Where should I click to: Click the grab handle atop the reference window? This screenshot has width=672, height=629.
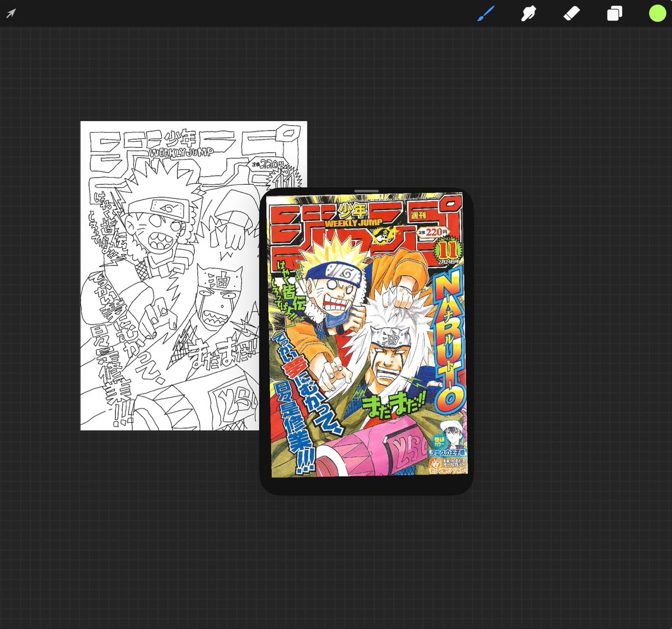(367, 191)
